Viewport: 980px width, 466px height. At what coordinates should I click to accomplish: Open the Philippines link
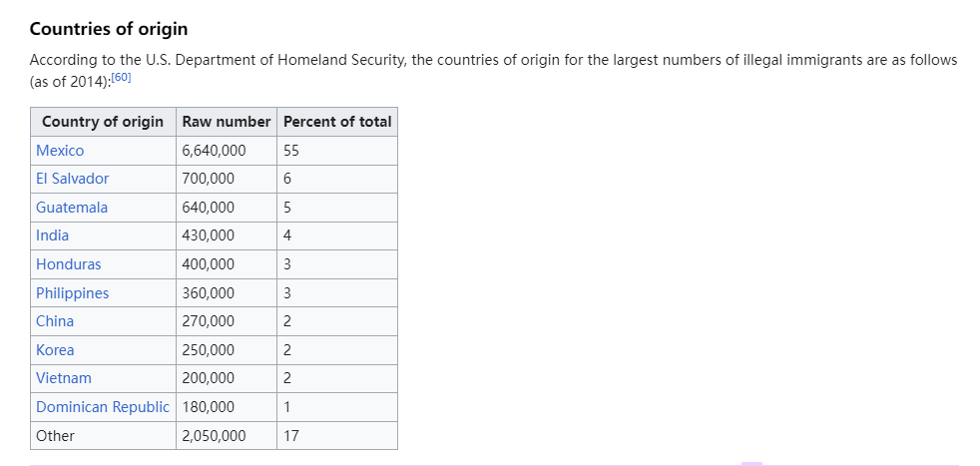(73, 293)
